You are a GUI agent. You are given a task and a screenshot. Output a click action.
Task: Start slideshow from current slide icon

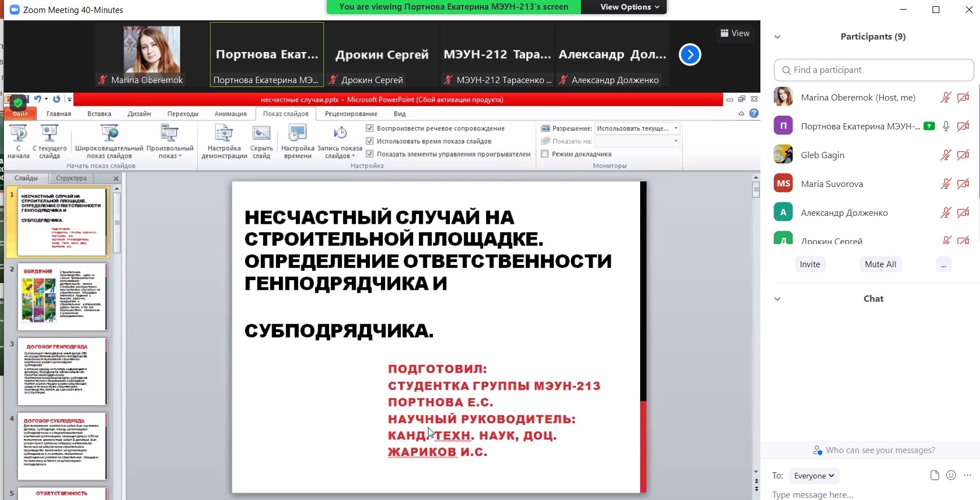point(49,134)
